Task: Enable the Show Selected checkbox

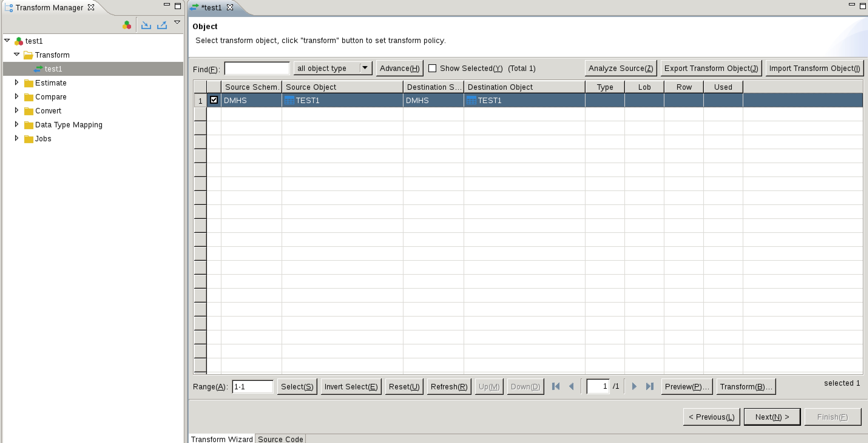Action: (x=432, y=69)
